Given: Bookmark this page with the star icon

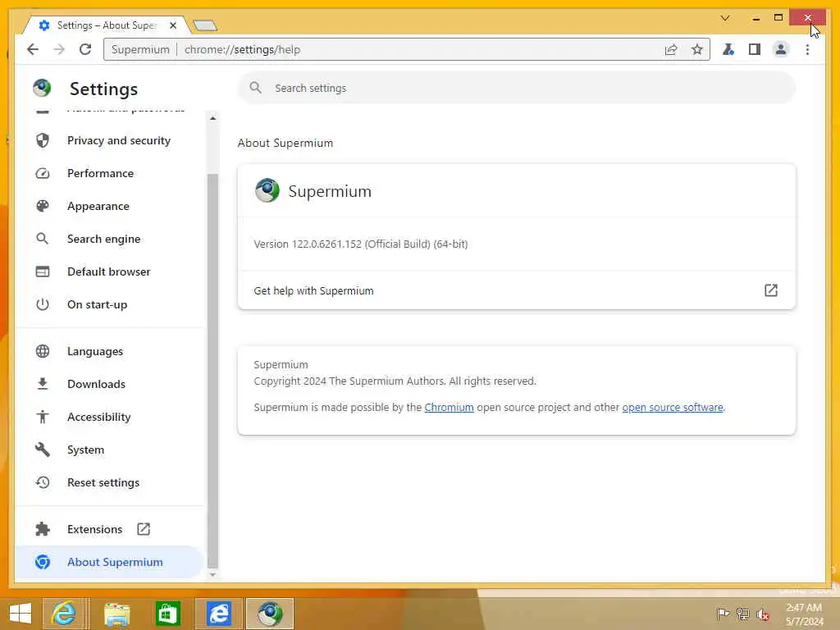Looking at the screenshot, I should pyautogui.click(x=696, y=49).
